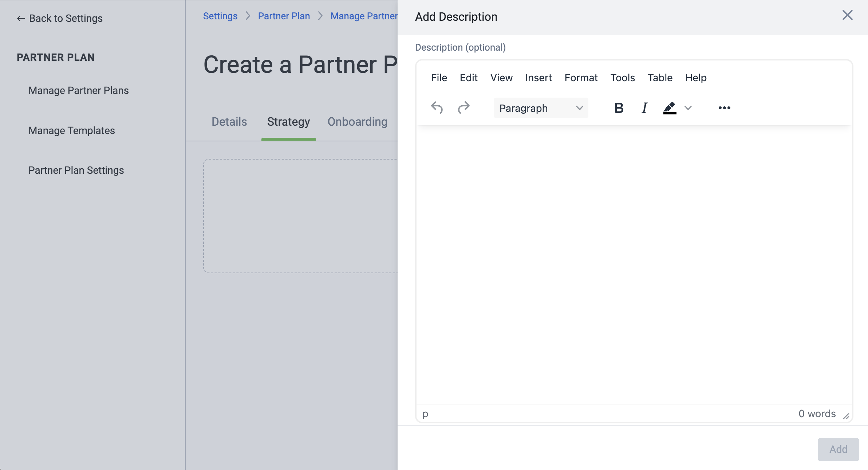Screen dimensions: 868x470
Task: Switch to the Details tab
Action: point(229,122)
